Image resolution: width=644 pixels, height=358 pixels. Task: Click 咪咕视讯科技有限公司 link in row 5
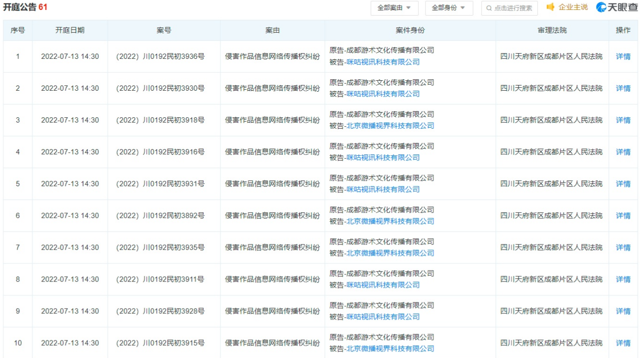pos(383,189)
